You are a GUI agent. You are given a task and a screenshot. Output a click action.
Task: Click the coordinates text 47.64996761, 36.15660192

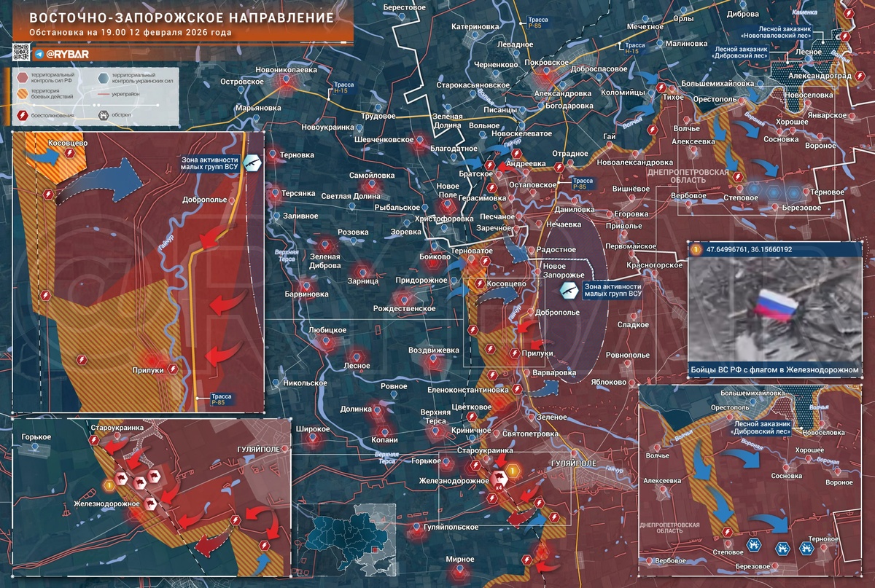[x=749, y=249]
